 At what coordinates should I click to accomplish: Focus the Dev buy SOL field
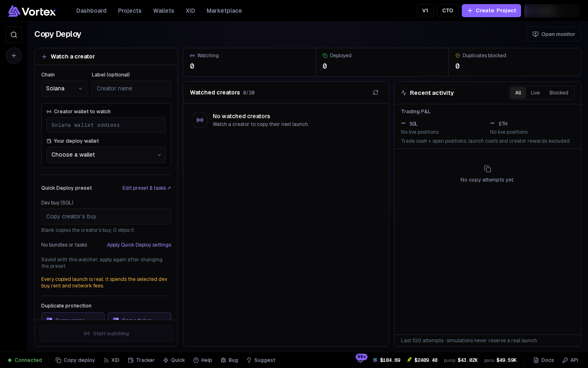coord(106,216)
